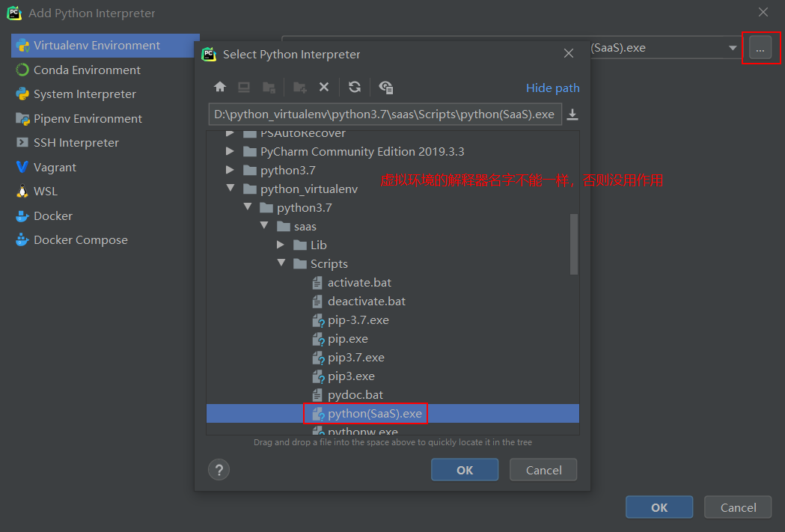Image resolution: width=785 pixels, height=532 pixels.
Task: Refresh the file tree
Action: click(x=355, y=87)
